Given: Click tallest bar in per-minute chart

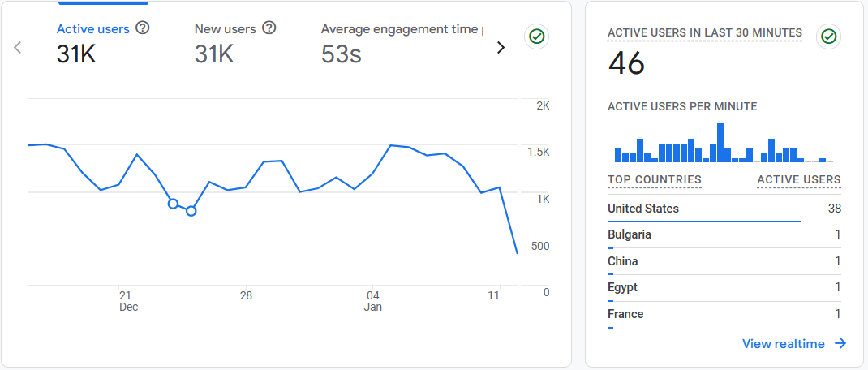Looking at the screenshot, I should tap(720, 144).
